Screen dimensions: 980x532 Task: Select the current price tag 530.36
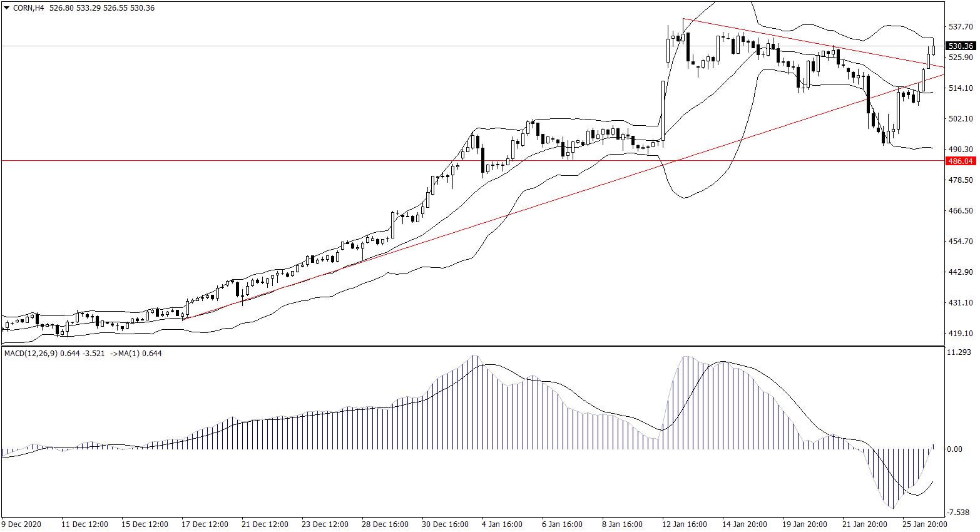[x=961, y=46]
